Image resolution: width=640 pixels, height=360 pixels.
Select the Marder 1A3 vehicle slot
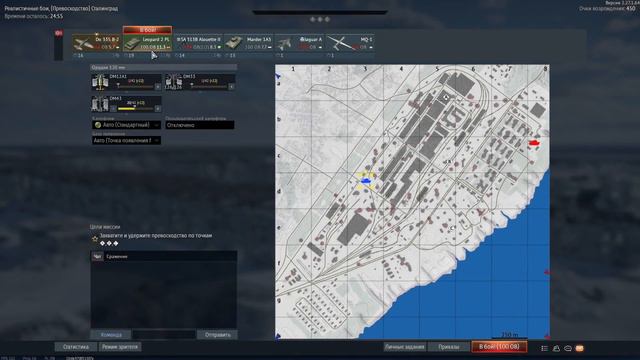click(249, 43)
